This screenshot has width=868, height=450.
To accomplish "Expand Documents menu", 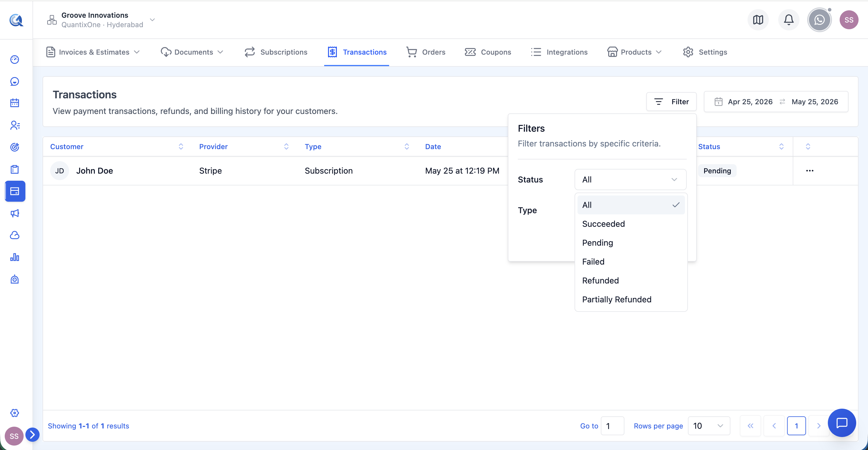I will pyautogui.click(x=192, y=52).
